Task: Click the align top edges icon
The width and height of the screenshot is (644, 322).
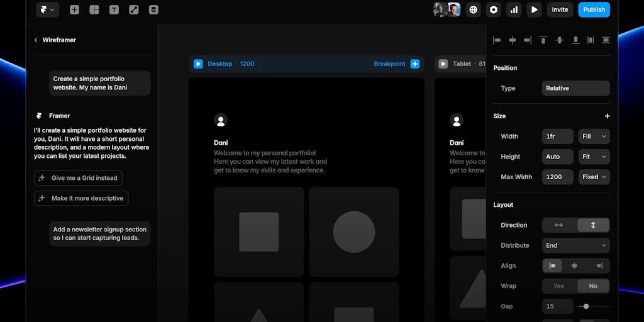Action: click(543, 40)
